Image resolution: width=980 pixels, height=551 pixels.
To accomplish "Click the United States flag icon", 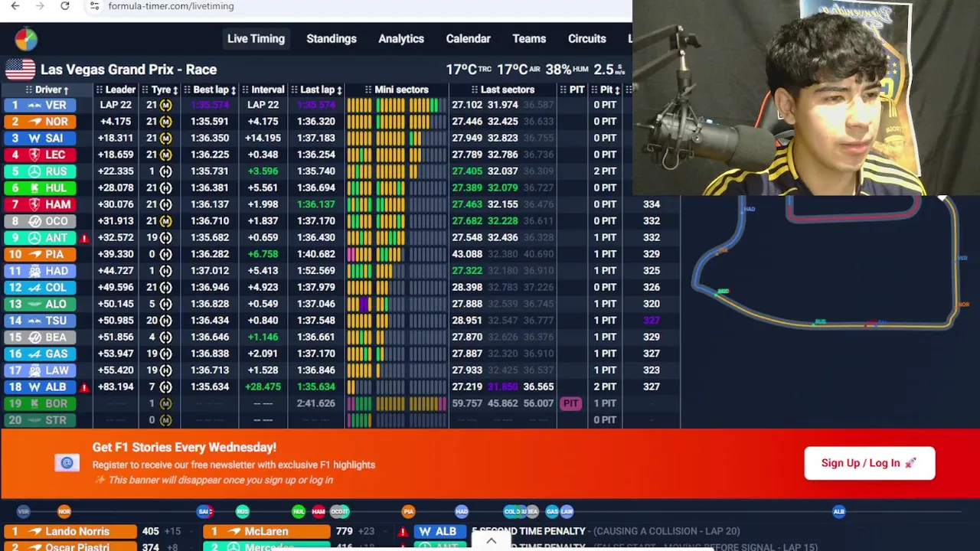I will pyautogui.click(x=20, y=70).
